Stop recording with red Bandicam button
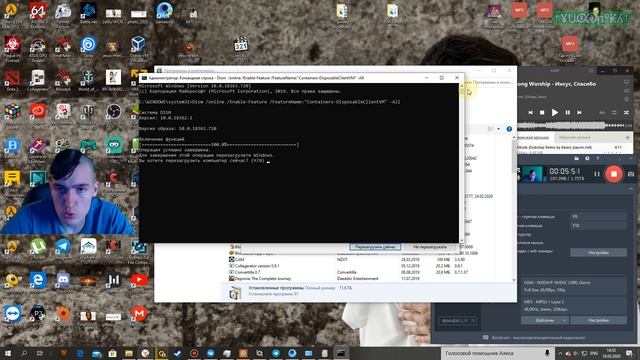 point(613,174)
